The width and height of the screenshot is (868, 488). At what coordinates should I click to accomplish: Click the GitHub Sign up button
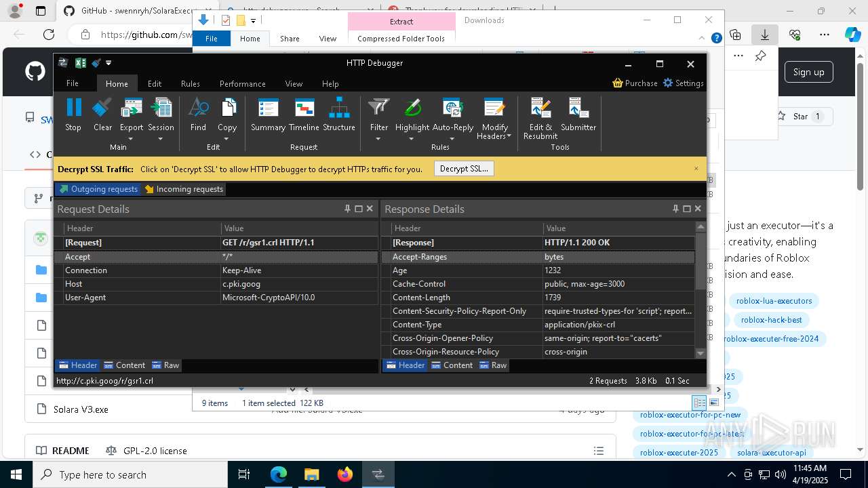pos(808,72)
